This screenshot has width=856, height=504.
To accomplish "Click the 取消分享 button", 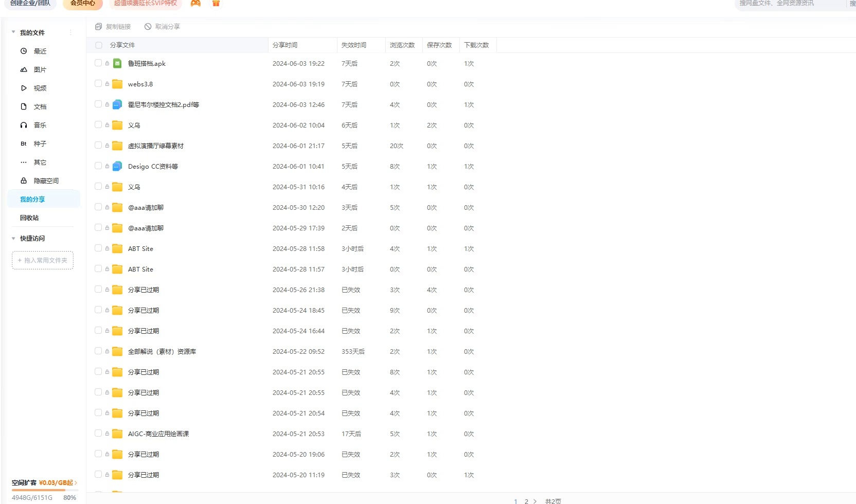I will point(162,26).
